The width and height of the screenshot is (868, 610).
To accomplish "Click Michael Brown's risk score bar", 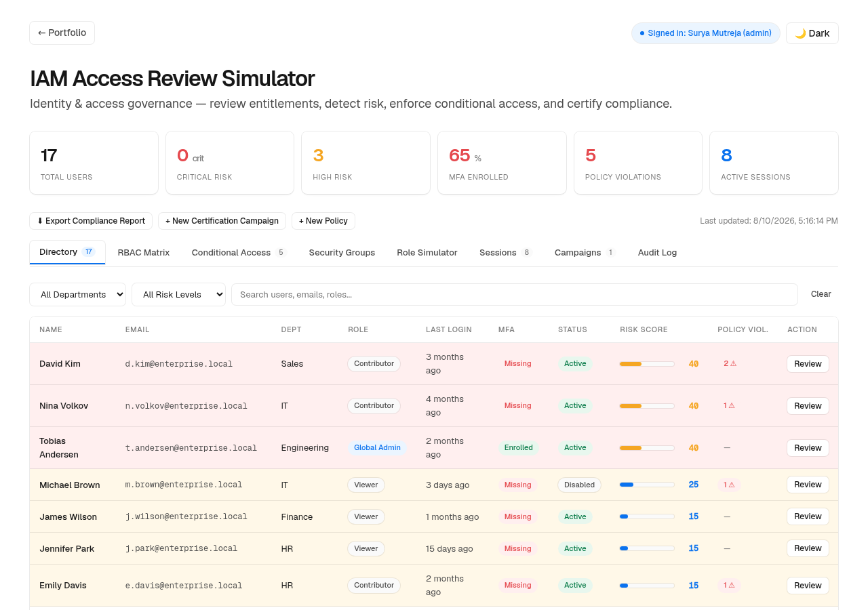I will click(x=647, y=485).
